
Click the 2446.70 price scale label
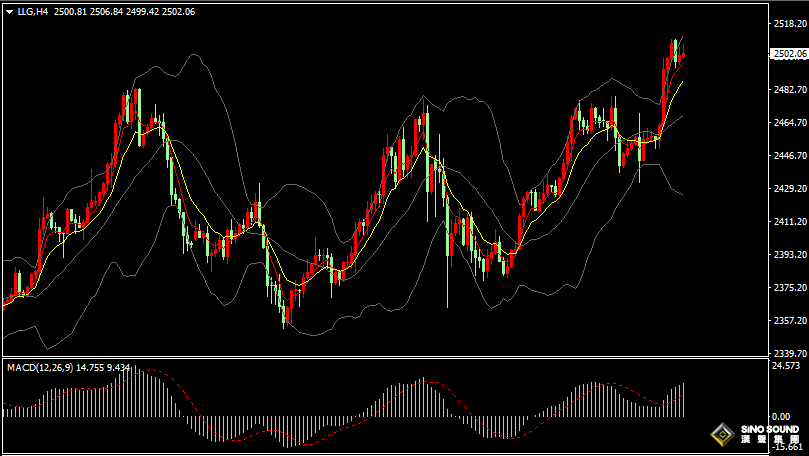(x=788, y=156)
